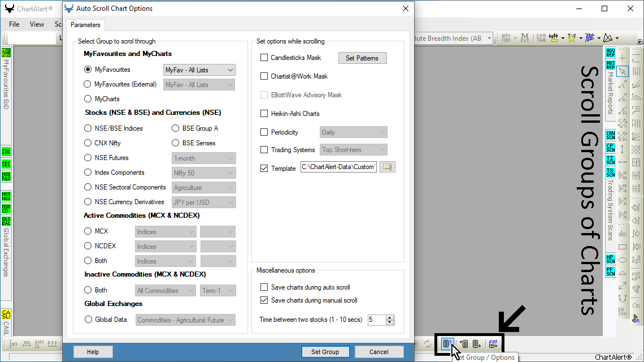Click the Cancel button
The image size is (644, 362).
[378, 352]
